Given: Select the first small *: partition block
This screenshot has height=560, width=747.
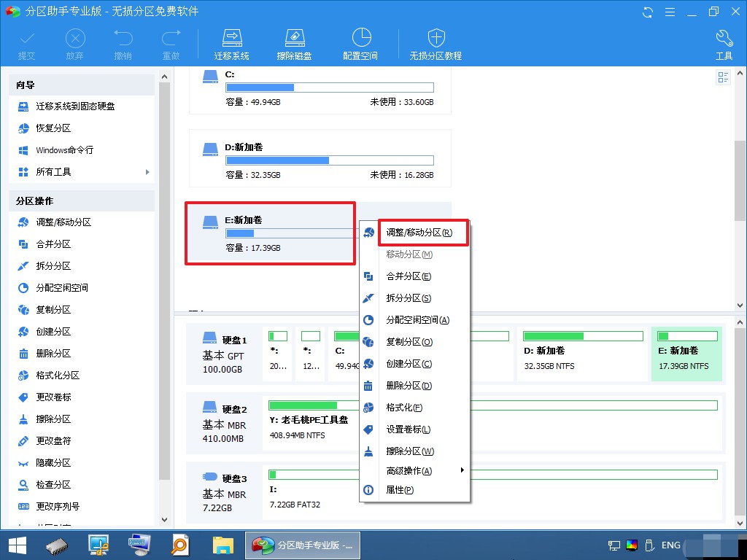Looking at the screenshot, I should point(278,354).
